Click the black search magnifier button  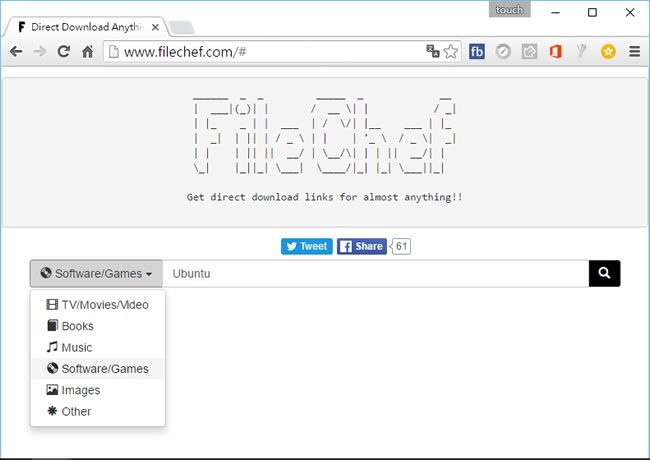tap(604, 273)
